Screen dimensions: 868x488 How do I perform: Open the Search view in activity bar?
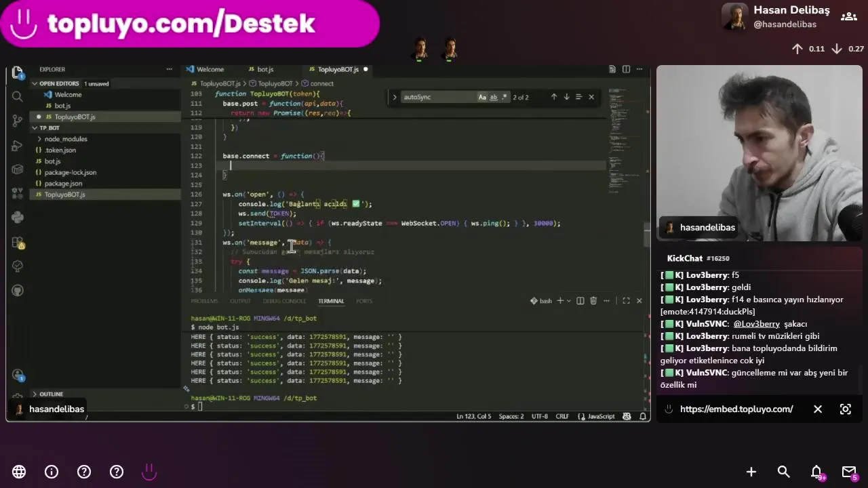click(18, 96)
